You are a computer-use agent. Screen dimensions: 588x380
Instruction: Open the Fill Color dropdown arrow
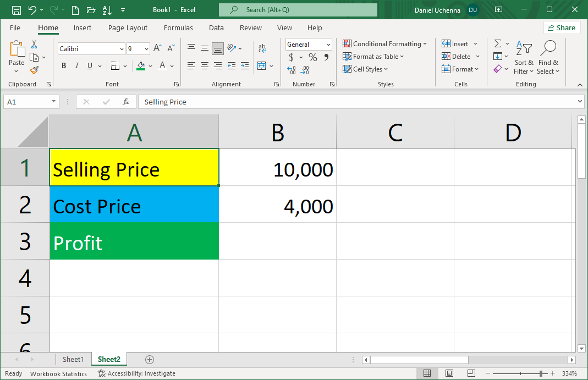click(150, 65)
